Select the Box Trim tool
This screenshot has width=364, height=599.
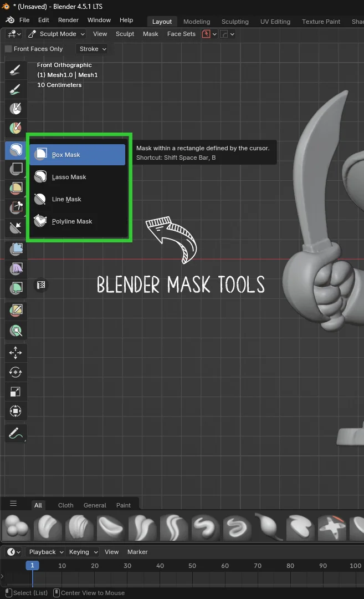pyautogui.click(x=16, y=208)
